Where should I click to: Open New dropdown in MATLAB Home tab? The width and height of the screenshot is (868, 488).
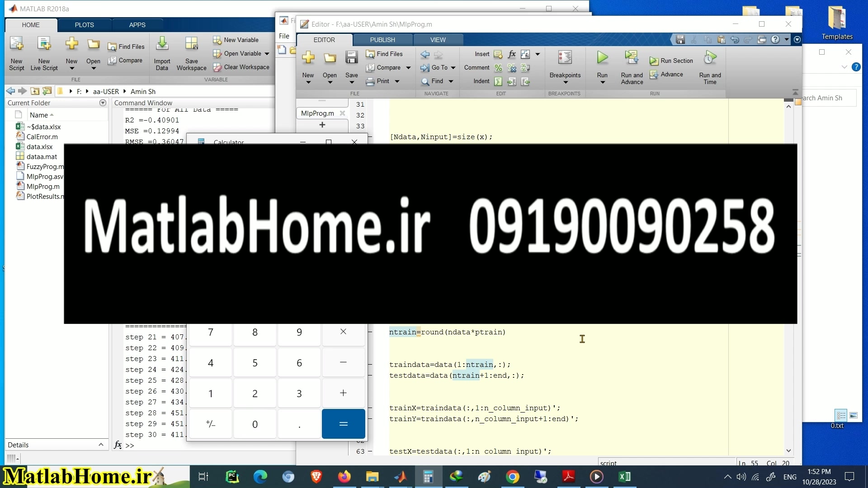point(71,69)
